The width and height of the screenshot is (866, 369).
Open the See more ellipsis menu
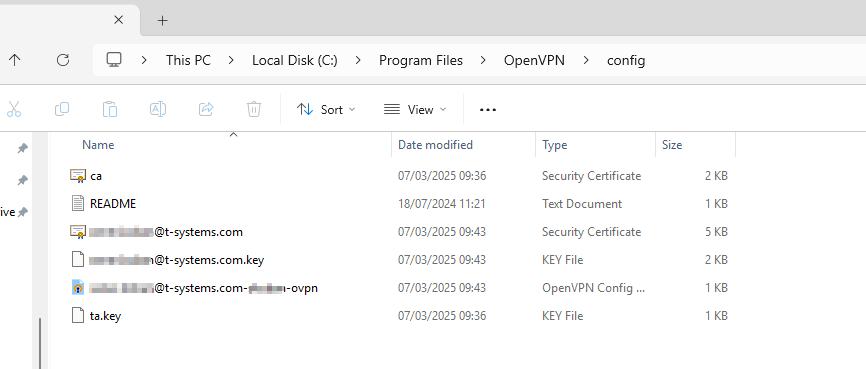coord(488,109)
